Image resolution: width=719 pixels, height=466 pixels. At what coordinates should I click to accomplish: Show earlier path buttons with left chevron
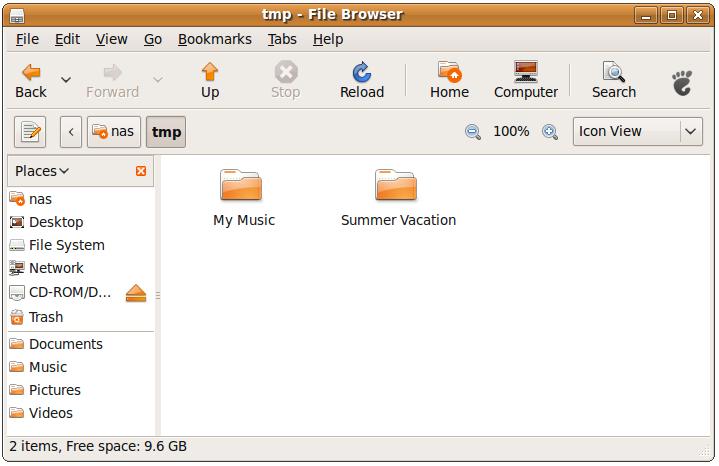(x=71, y=132)
